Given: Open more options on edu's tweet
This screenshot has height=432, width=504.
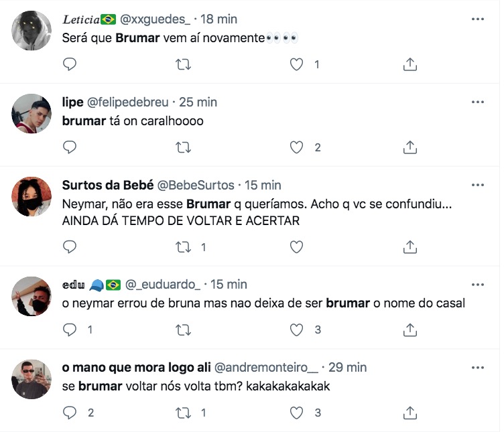Looking at the screenshot, I should coord(477,284).
